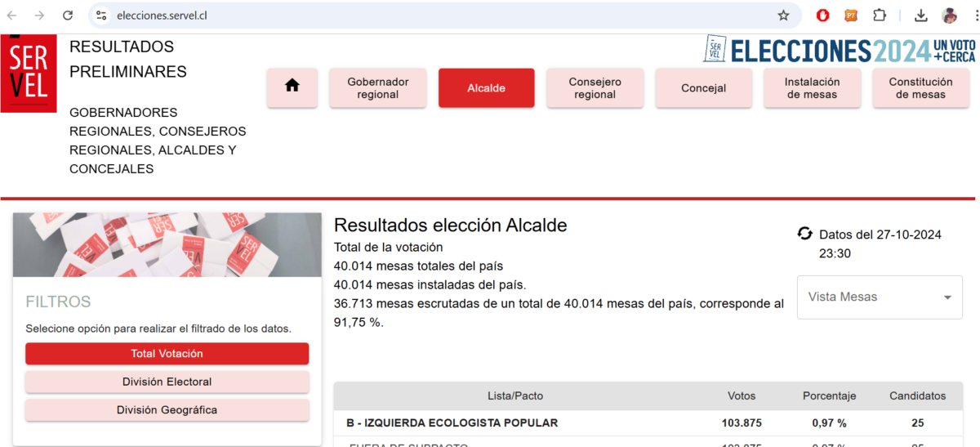Select the Total Votación filter
Viewport: 980px width, 447px height.
coord(167,354)
